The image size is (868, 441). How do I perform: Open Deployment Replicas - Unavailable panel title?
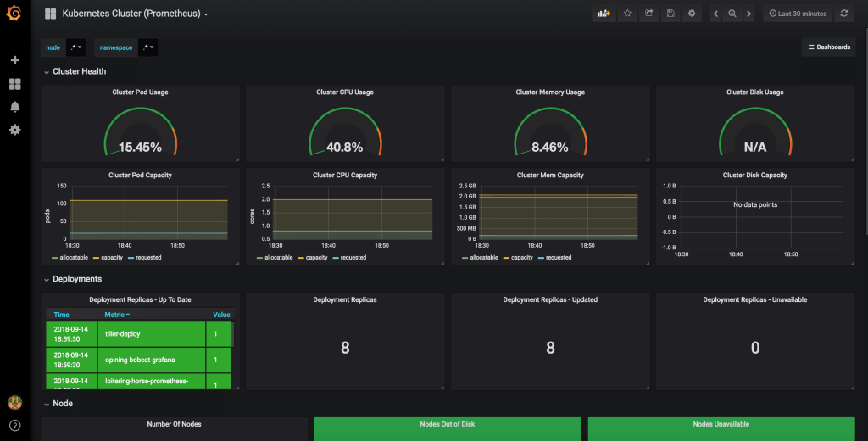click(755, 299)
